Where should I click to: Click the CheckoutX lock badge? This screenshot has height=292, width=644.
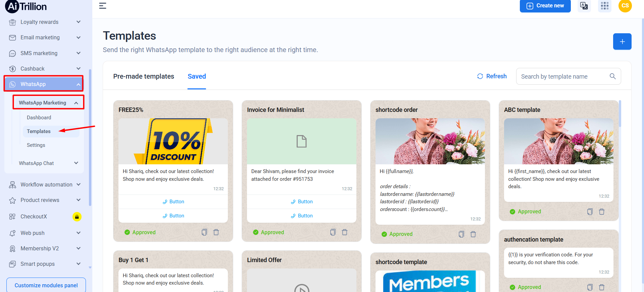(77, 217)
